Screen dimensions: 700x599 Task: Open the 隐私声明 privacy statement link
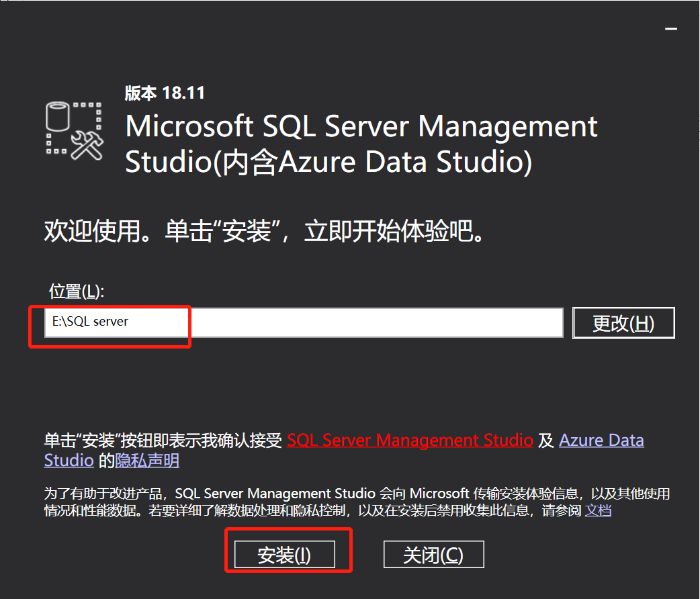tap(147, 460)
